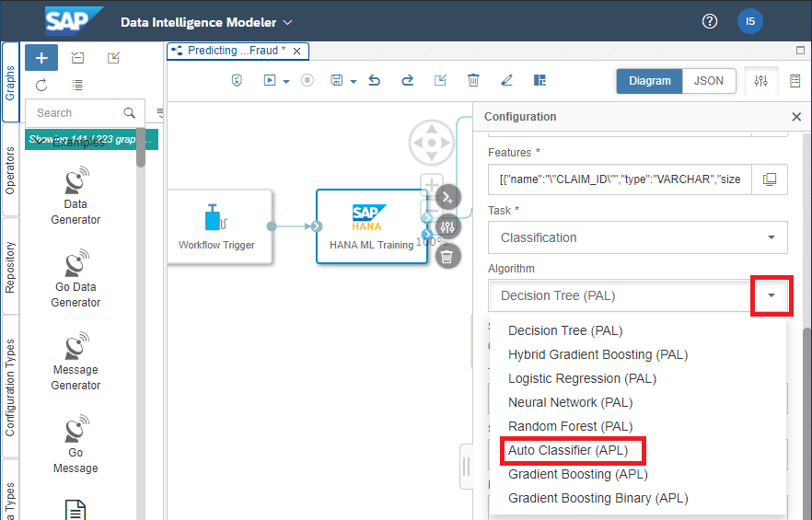
Task: Click the refresh icon in Graphs panel
Action: [x=41, y=86]
